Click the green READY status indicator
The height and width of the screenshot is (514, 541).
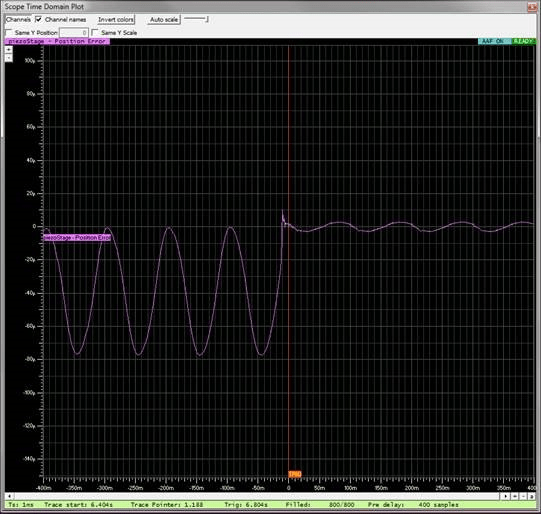(x=524, y=41)
